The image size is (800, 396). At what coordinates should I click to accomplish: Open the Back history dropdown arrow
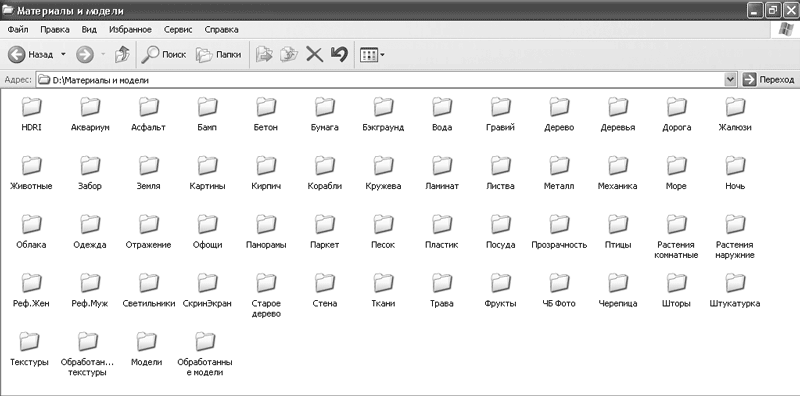pyautogui.click(x=63, y=54)
